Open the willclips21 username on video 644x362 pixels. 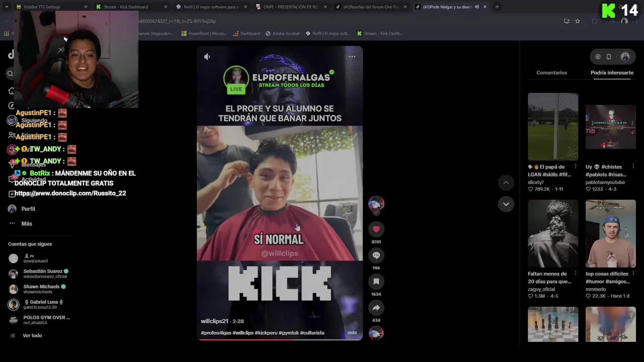click(x=214, y=321)
